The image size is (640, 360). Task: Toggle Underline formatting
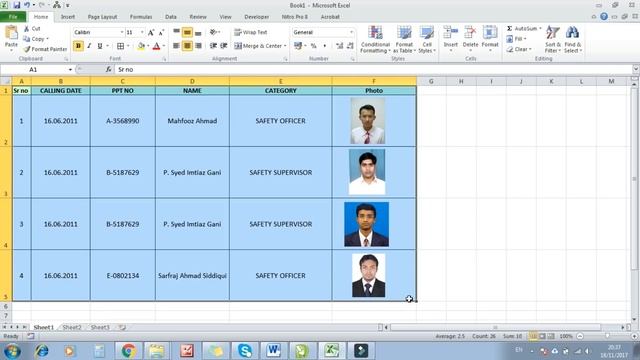click(100, 46)
